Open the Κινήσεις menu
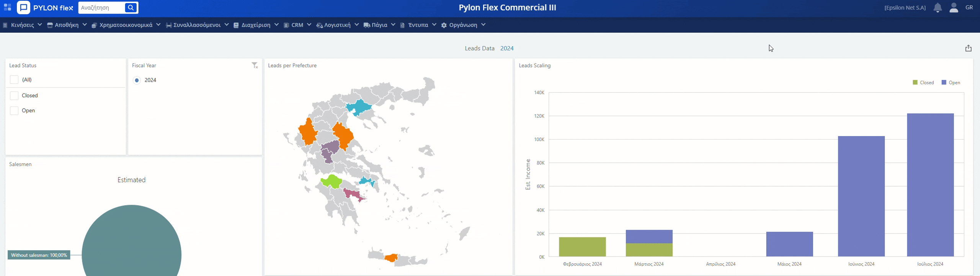The height and width of the screenshot is (276, 980). click(x=23, y=25)
